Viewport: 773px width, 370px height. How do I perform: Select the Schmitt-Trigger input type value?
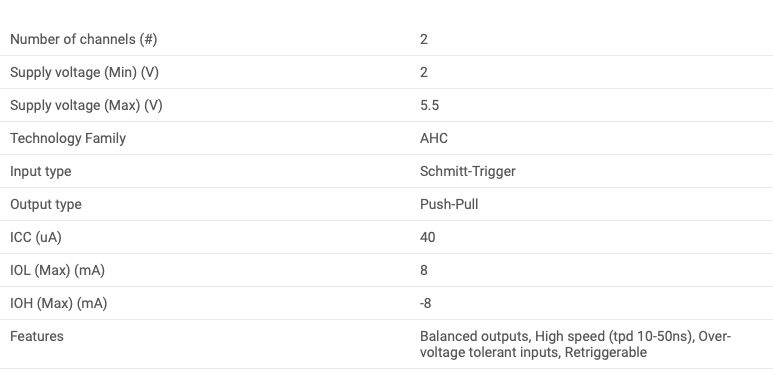pyautogui.click(x=468, y=171)
